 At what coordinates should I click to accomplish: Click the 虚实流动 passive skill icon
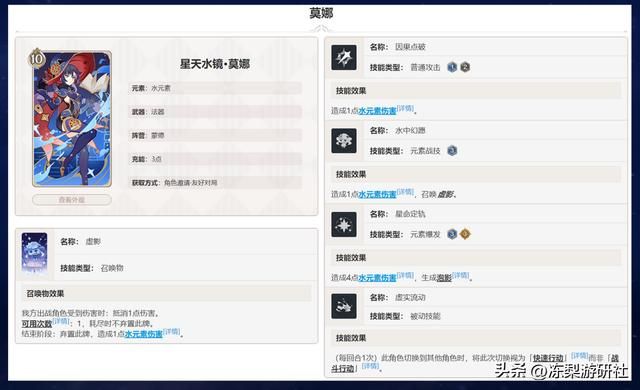[x=344, y=306]
